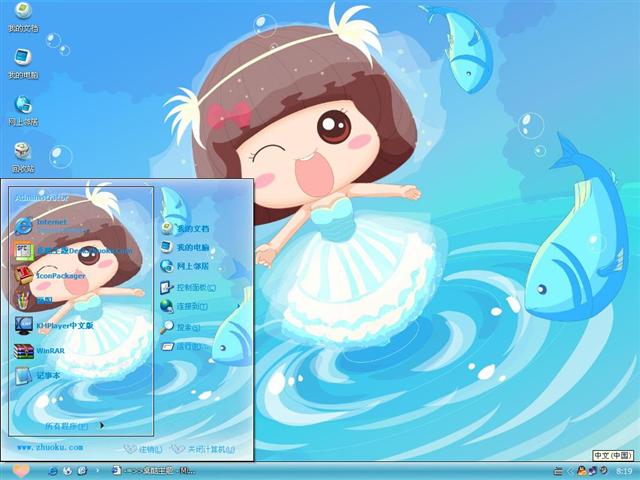The height and width of the screenshot is (480, 640).
Task: Click the tray icon right of QQ penguin
Action: tap(591, 471)
